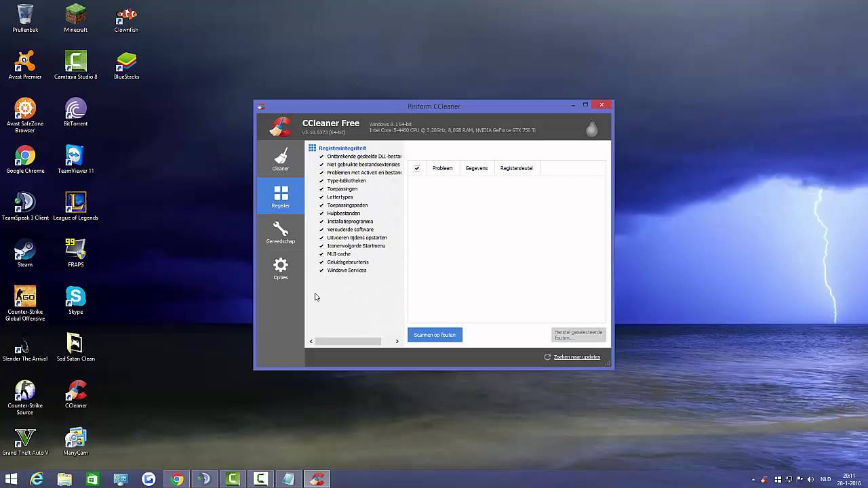Open Internet Explorer from taskbar
868x488 pixels.
[x=37, y=479]
